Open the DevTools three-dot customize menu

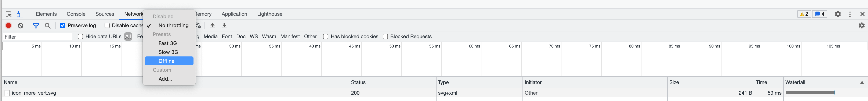[850, 14]
